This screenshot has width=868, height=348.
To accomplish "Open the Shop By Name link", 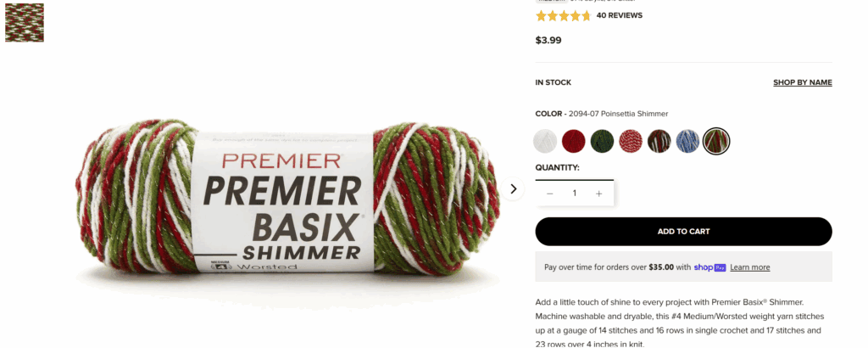I will coord(803,82).
